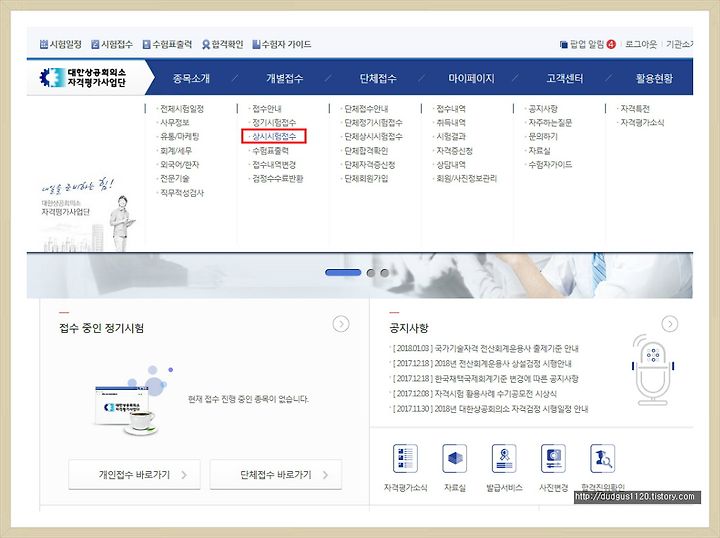Click arrow next to 접수 중인 정기시험

click(x=341, y=324)
